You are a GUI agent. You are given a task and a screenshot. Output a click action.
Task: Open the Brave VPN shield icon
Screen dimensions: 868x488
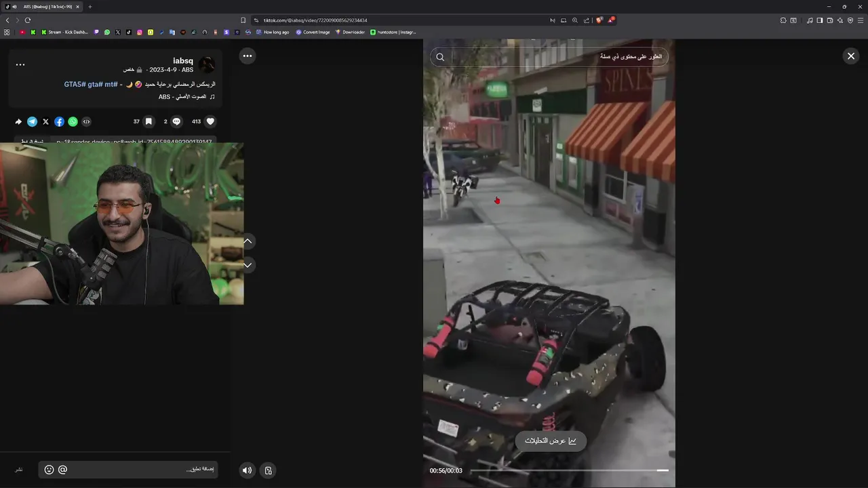tap(850, 20)
